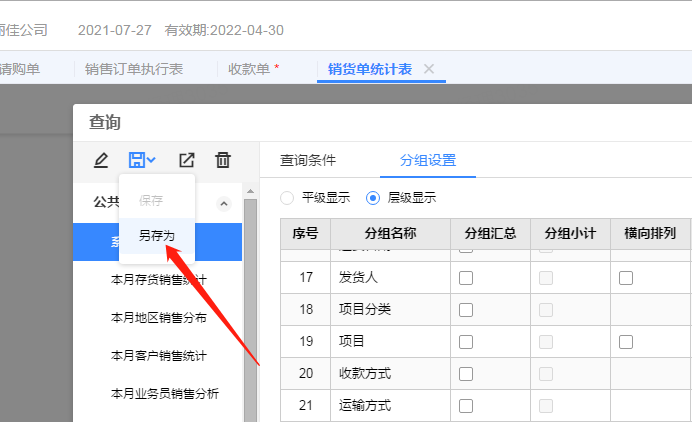Check 分组汇总 for 运输方式 row

pos(466,406)
